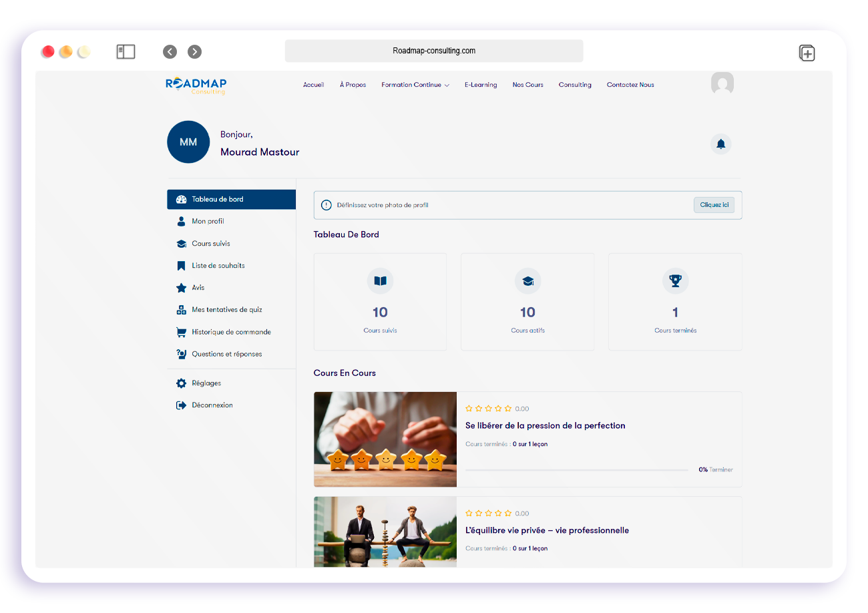This screenshot has width=868, height=613.
Task: Click the Roadmap Consulting logo
Action: [x=196, y=85]
